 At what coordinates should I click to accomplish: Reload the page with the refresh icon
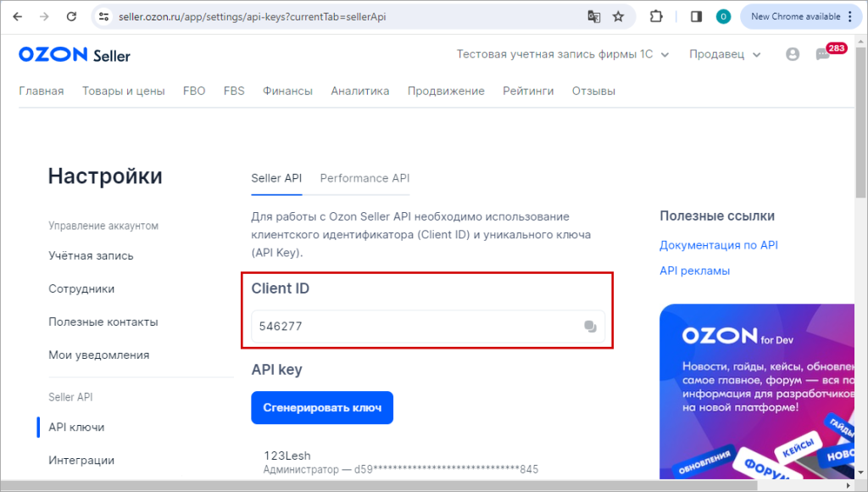point(71,17)
